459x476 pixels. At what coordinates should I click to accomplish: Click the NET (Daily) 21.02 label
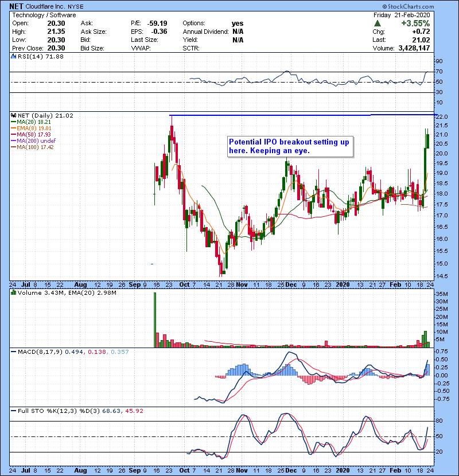click(x=45, y=115)
